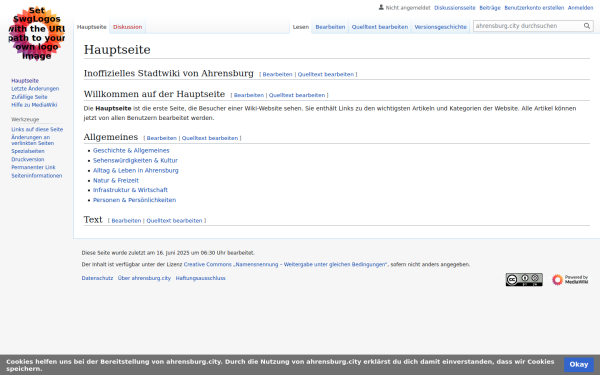Open Infrastruktur & Wirtschaft article
Viewport: 600px width, 375px height.
click(x=130, y=190)
